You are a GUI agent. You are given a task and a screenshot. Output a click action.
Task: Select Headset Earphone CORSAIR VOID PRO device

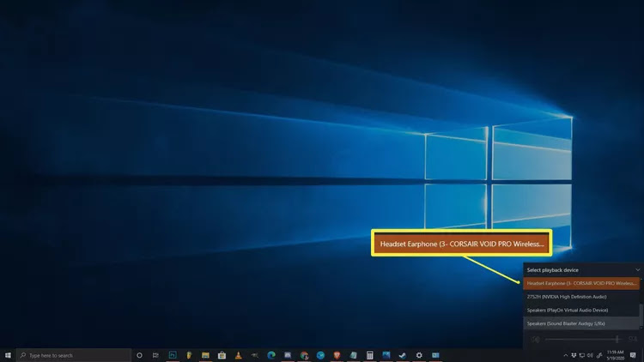[581, 283]
